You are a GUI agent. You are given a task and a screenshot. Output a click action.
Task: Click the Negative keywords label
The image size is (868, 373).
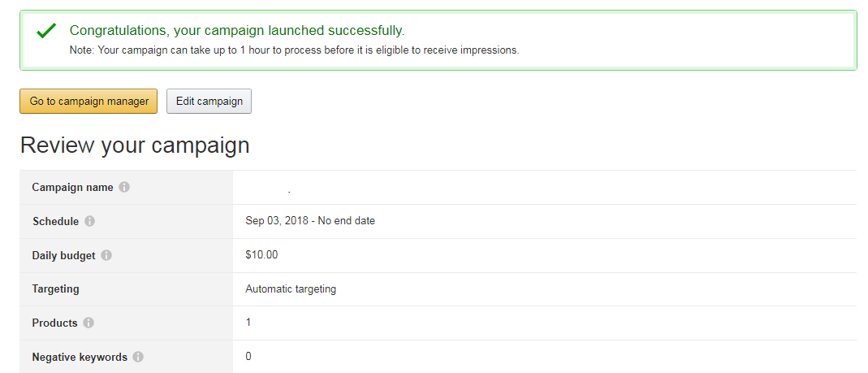pos(80,357)
